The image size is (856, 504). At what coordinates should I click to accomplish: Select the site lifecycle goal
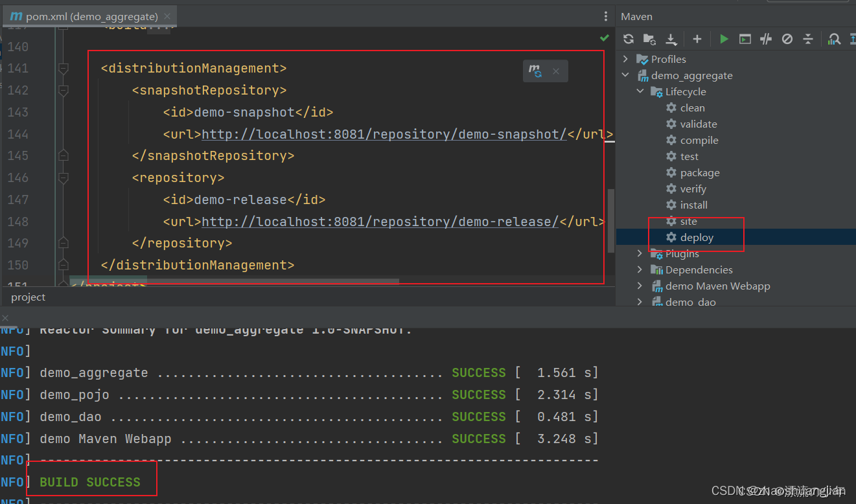point(689,221)
